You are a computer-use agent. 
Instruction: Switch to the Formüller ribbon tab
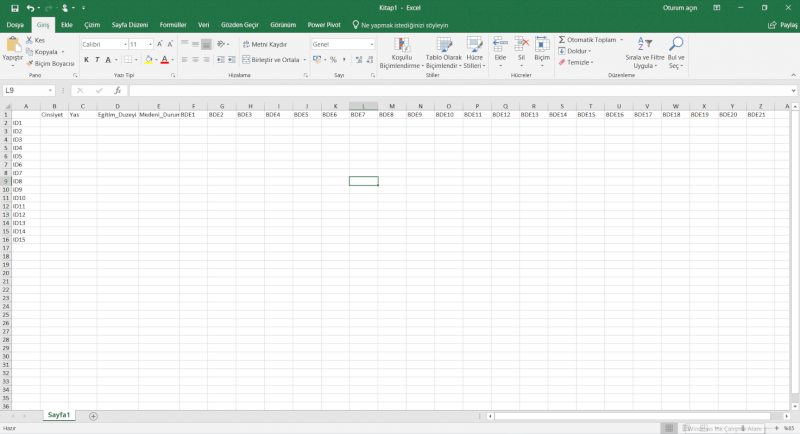coord(173,24)
